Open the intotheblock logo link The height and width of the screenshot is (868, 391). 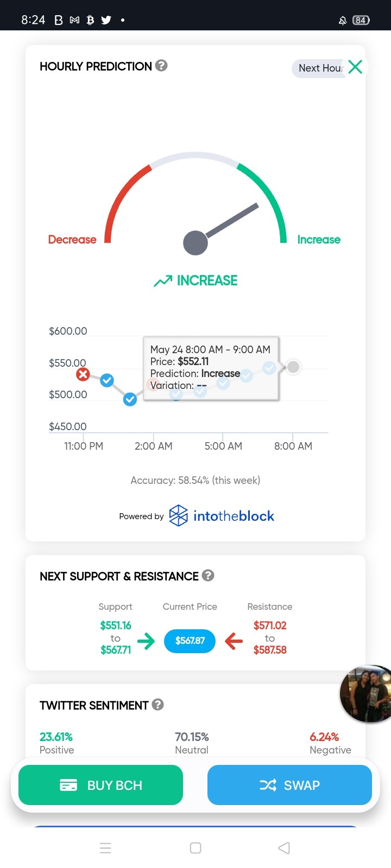tap(222, 516)
